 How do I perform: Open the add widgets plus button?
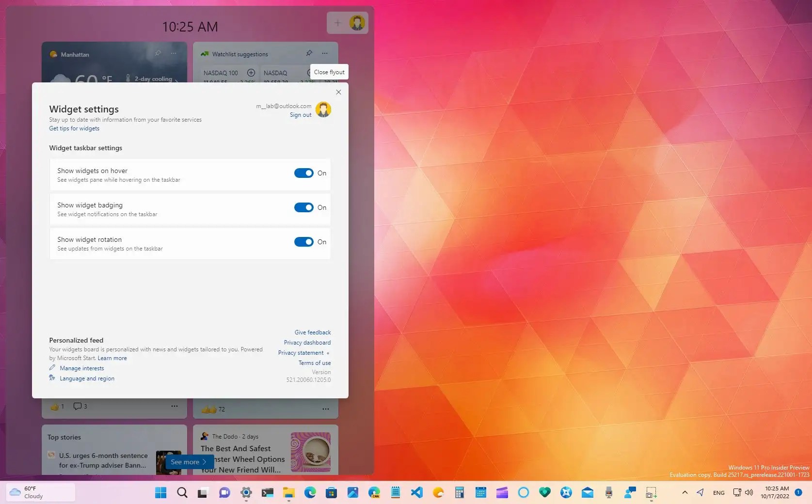[x=338, y=22]
